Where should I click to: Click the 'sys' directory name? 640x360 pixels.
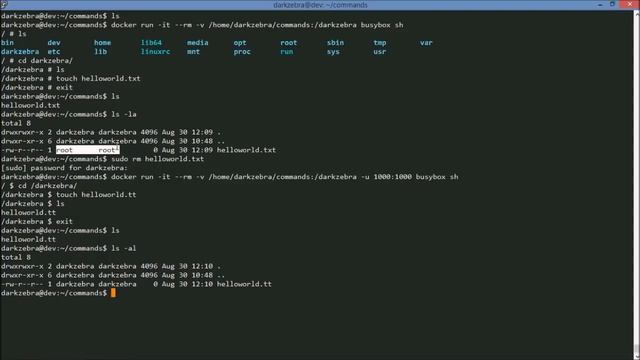(x=333, y=51)
